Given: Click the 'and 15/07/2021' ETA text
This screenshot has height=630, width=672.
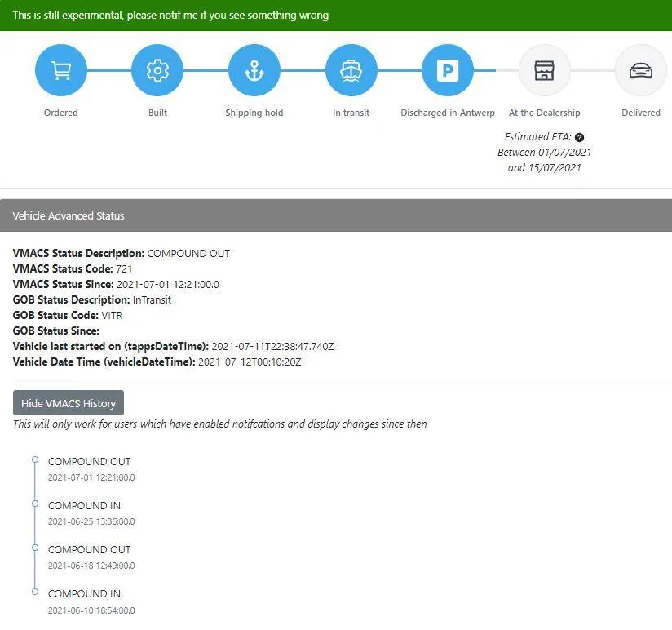Looking at the screenshot, I should 544,167.
